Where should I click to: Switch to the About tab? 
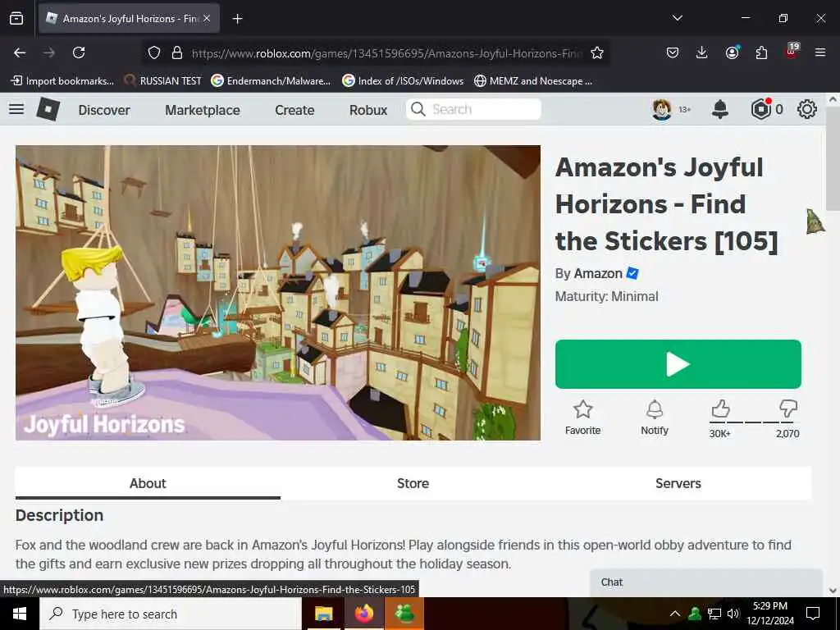[148, 483]
